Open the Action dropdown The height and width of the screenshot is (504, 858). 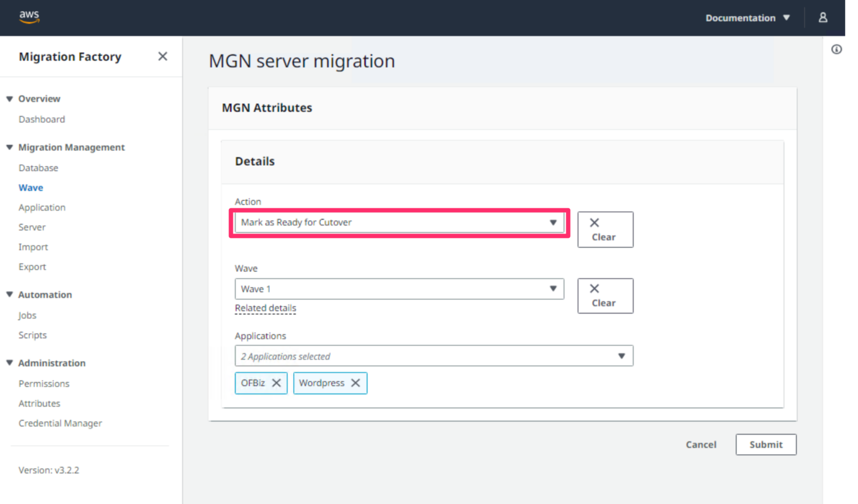pyautogui.click(x=553, y=222)
